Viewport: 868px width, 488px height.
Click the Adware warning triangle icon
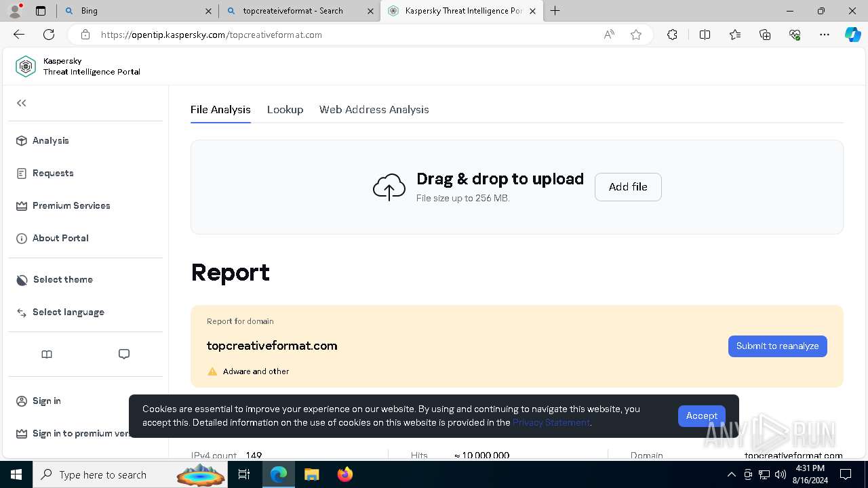coord(212,371)
